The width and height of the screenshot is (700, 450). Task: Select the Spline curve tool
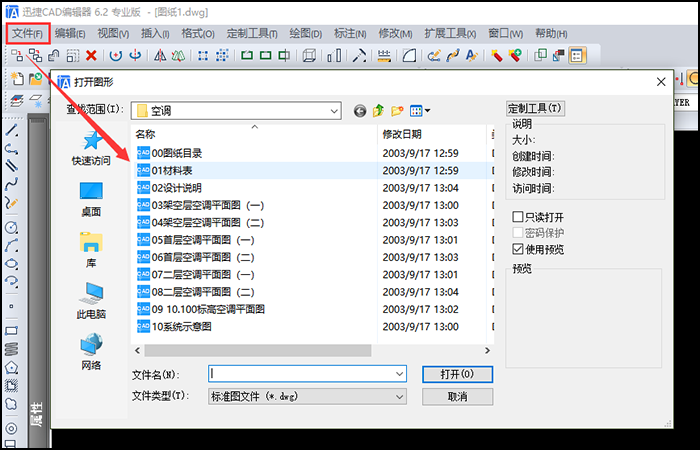coord(11,184)
